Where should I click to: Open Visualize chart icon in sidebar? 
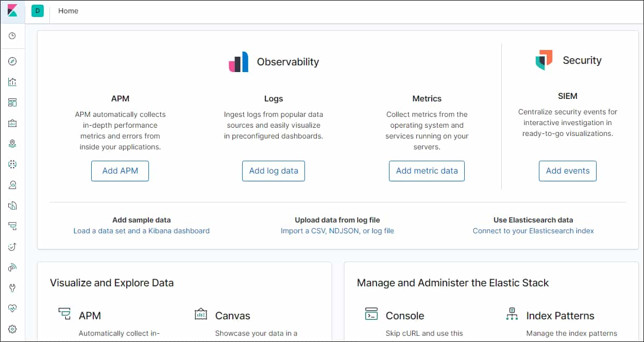click(x=12, y=82)
